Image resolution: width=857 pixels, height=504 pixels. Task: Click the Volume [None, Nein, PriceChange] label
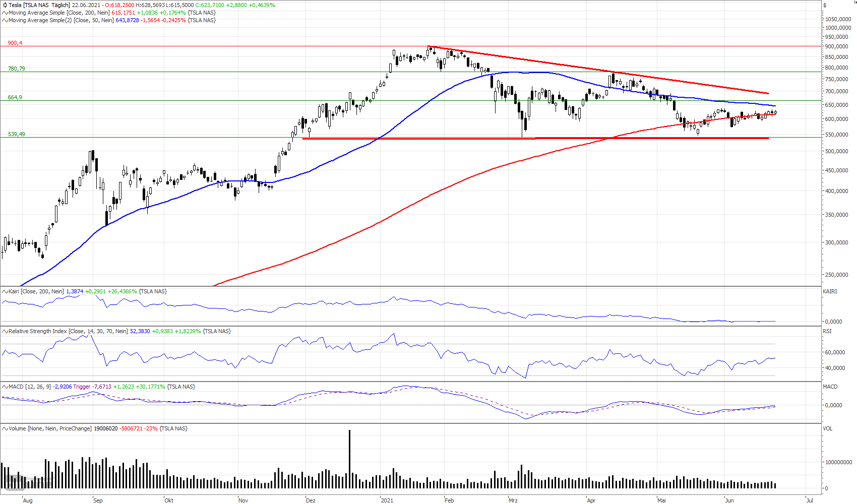point(50,428)
